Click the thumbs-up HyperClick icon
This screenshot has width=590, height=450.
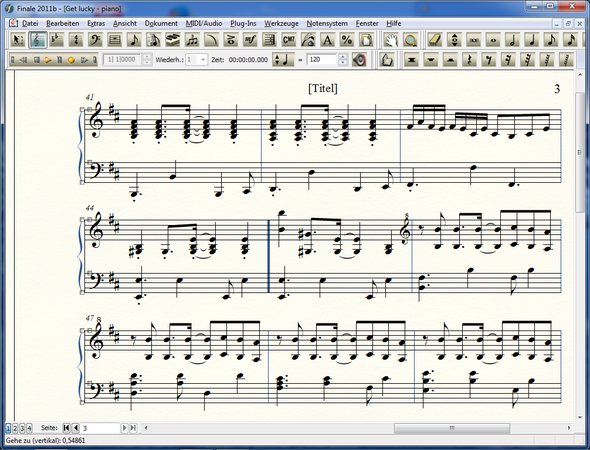coord(387,60)
